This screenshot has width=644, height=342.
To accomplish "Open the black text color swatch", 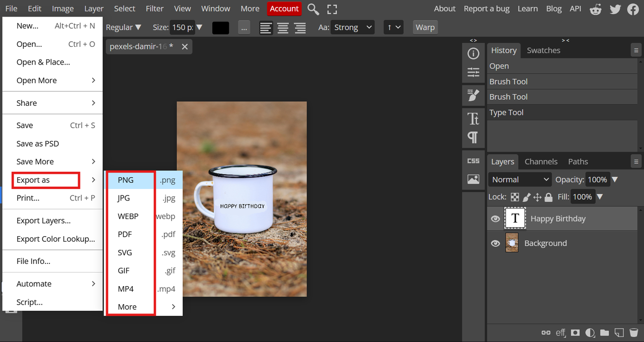I will [x=220, y=28].
